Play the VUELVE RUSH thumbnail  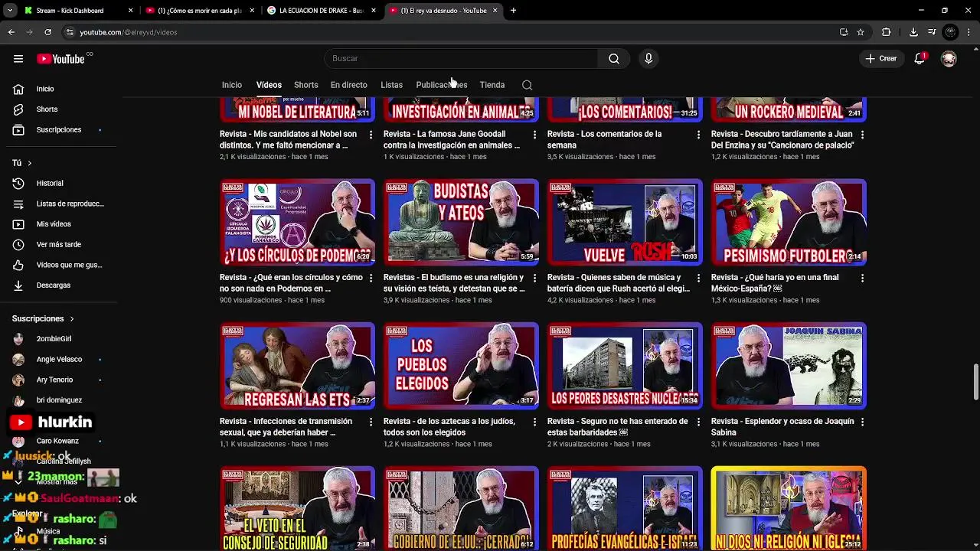coord(625,222)
